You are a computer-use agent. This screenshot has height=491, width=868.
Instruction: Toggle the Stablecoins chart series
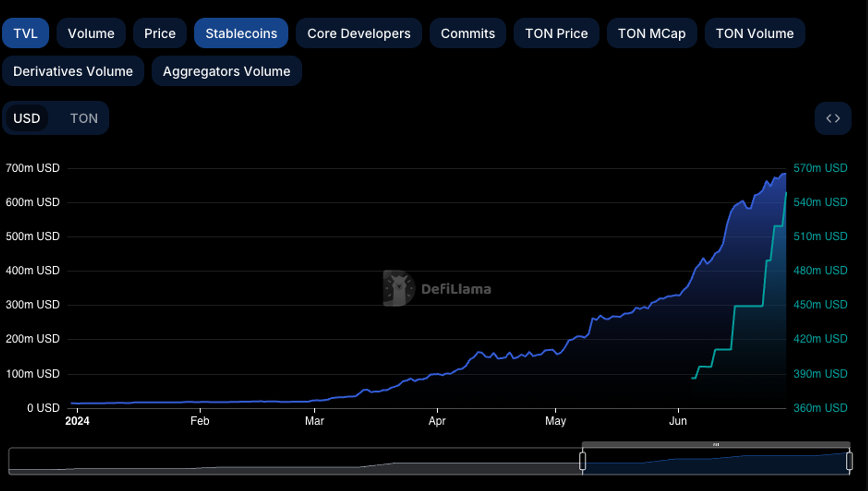tap(241, 33)
